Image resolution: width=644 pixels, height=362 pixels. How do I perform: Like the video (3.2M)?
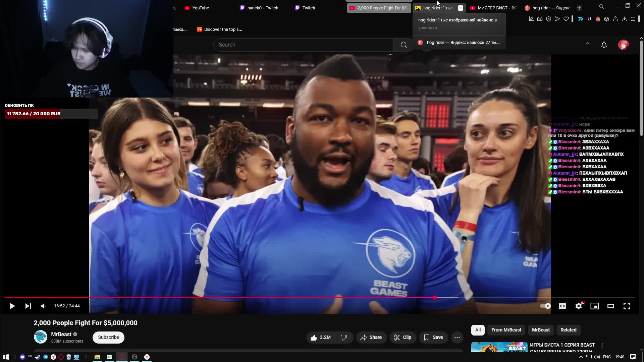(x=321, y=338)
